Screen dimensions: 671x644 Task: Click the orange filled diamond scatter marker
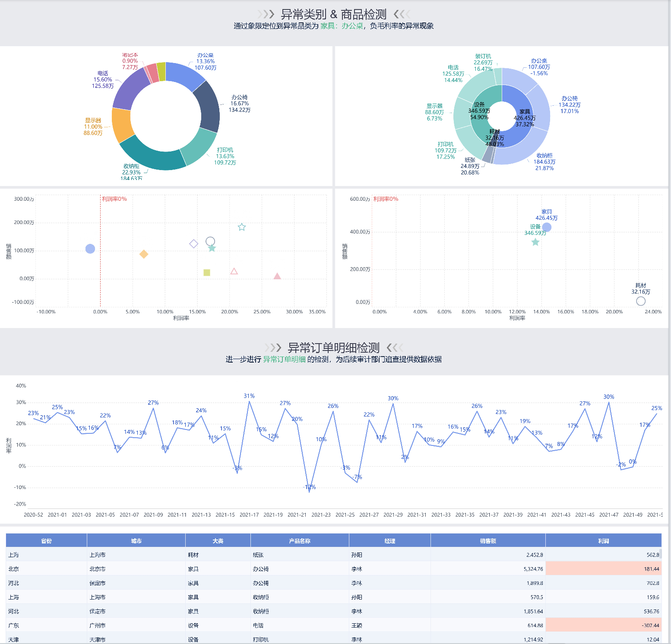[x=144, y=254]
